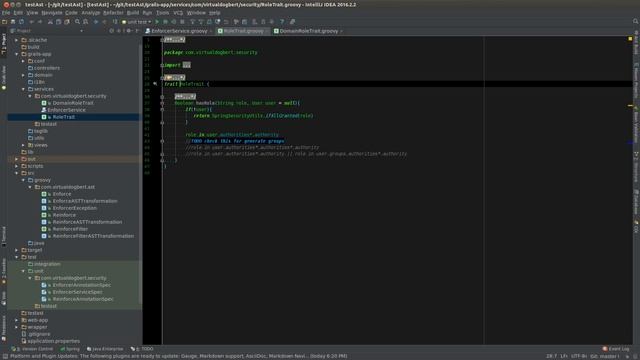The image size is (640, 360).
Task: Toggle the Ant Build tool window on right edge
Action: pos(636,42)
